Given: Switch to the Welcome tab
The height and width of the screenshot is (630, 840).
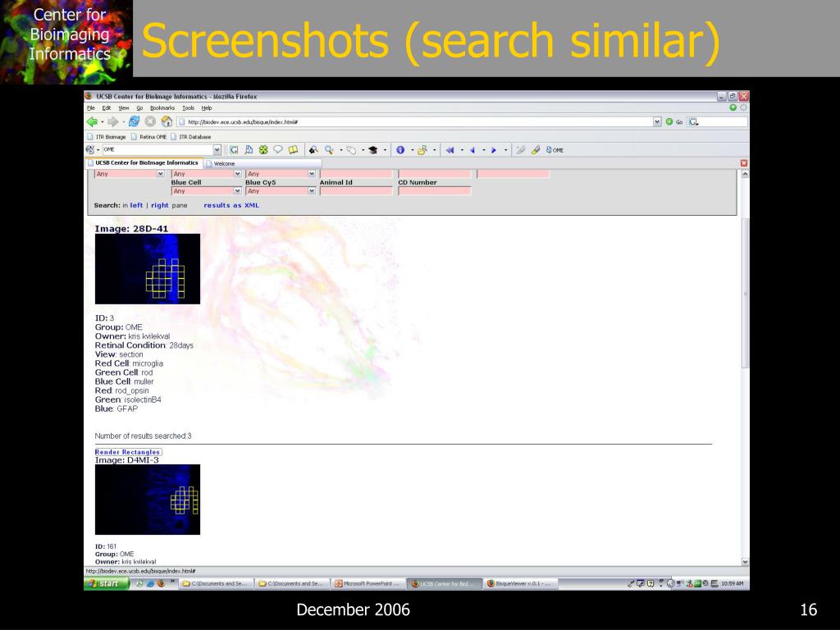Looking at the screenshot, I should coord(262,163).
